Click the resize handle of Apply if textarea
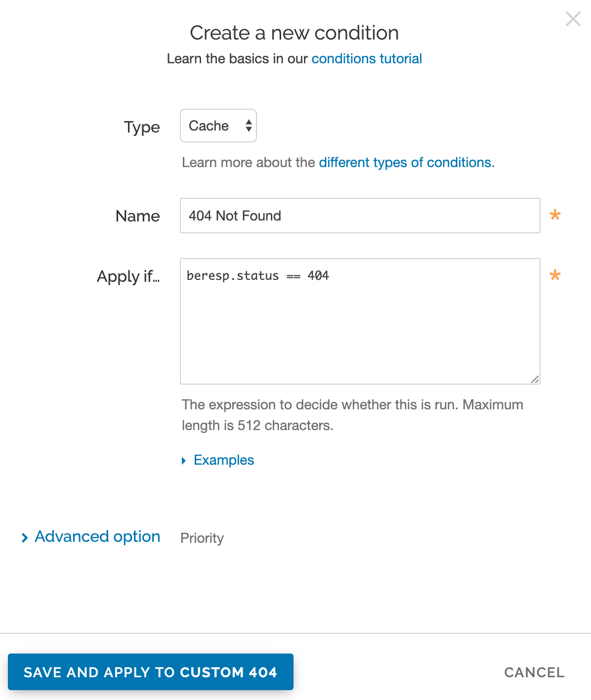 coord(535,380)
